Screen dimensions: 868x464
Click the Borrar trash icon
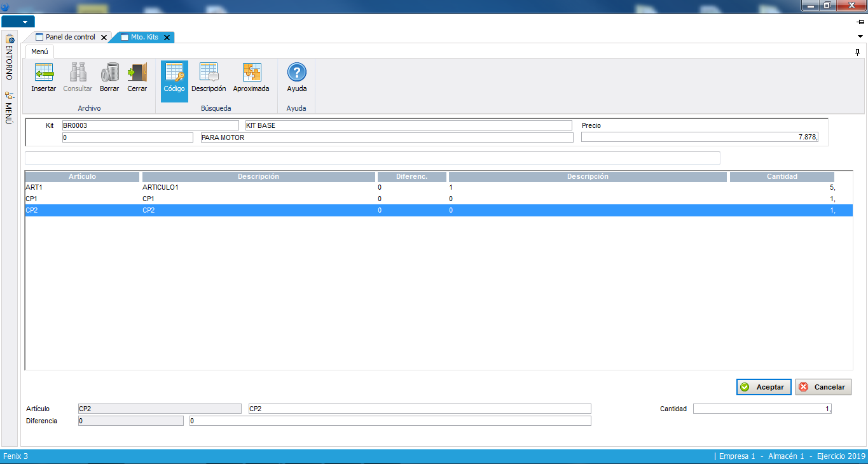point(109,73)
